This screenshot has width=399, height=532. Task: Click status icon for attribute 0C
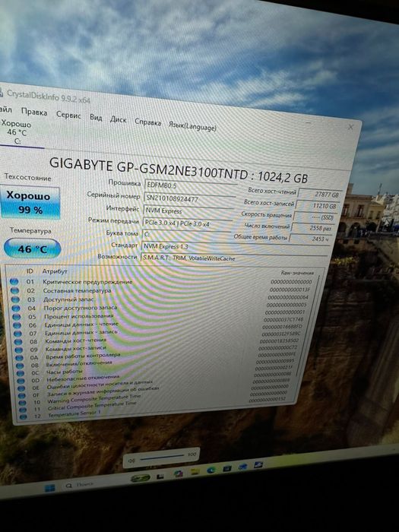pyautogui.click(x=21, y=373)
